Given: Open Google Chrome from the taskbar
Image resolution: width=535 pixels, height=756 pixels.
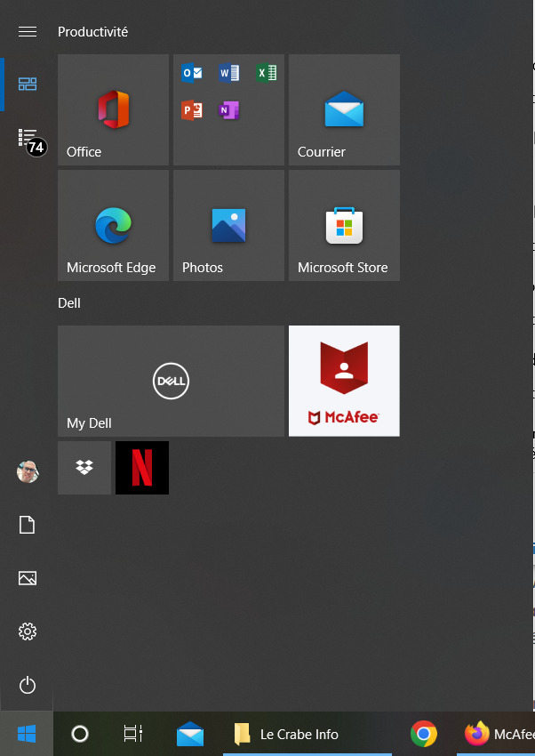Looking at the screenshot, I should (x=424, y=734).
